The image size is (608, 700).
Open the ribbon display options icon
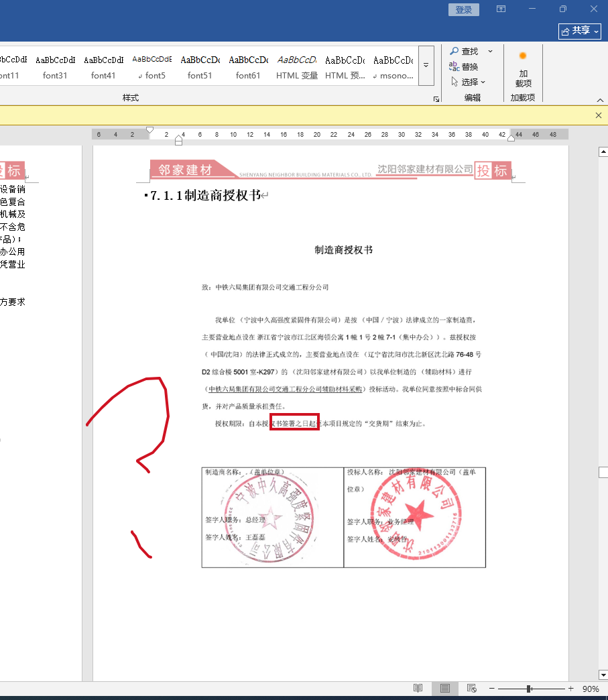[501, 9]
